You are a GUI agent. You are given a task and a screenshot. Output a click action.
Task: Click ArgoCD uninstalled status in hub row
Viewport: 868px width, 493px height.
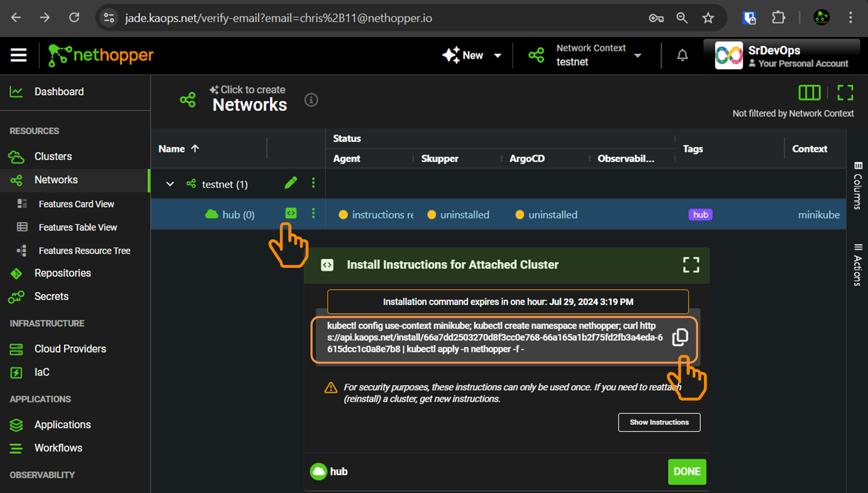[546, 215]
